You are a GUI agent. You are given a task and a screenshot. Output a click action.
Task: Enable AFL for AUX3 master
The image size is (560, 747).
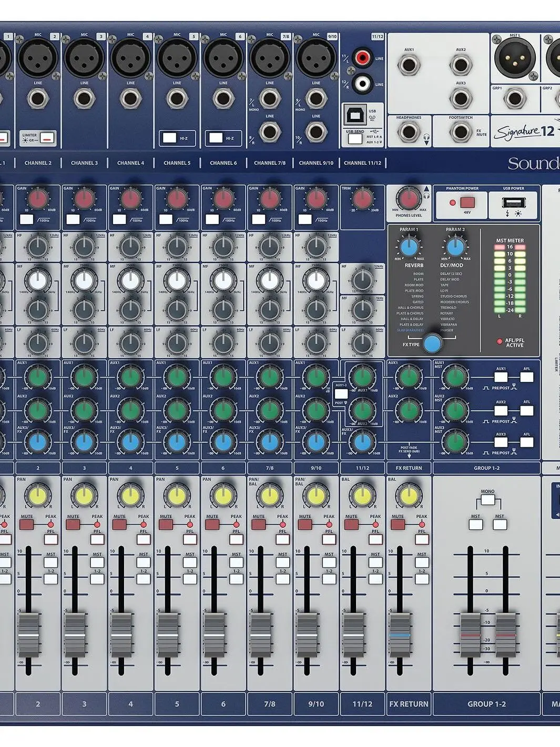coord(526,442)
